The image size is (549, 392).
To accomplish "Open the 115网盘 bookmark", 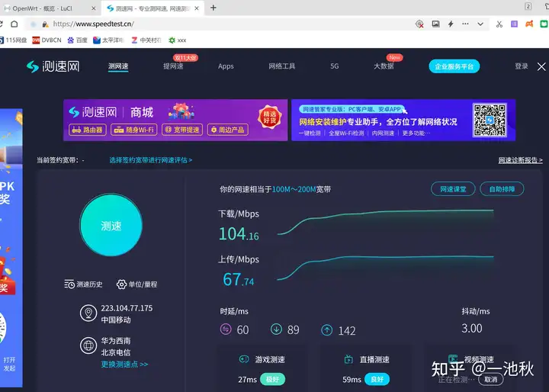I will pyautogui.click(x=13, y=40).
